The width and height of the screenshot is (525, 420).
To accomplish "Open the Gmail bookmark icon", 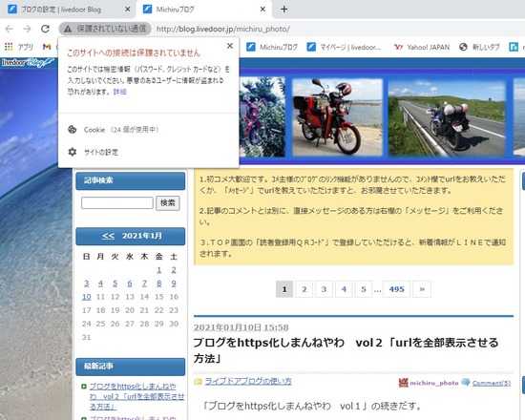I will point(47,47).
